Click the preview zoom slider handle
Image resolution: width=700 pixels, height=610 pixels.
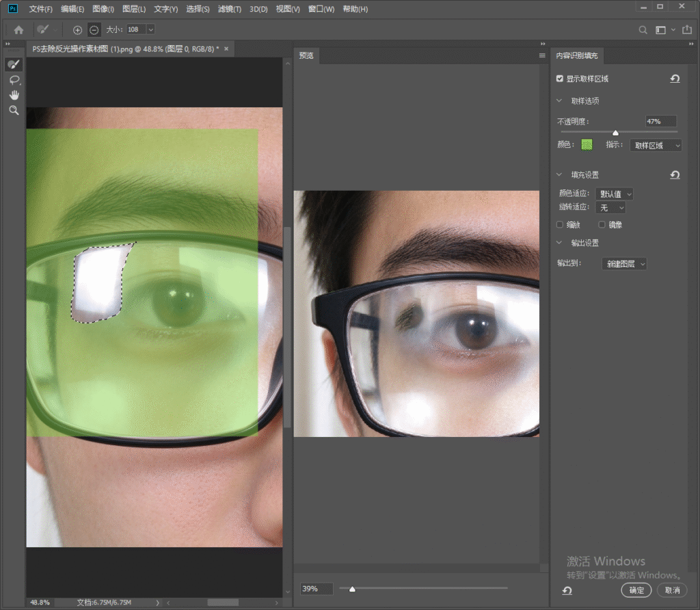click(352, 589)
